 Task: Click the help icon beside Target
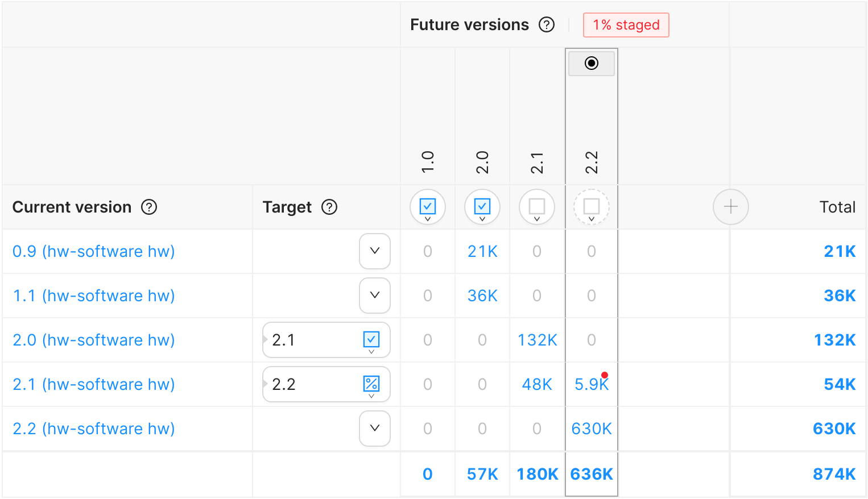pyautogui.click(x=329, y=207)
